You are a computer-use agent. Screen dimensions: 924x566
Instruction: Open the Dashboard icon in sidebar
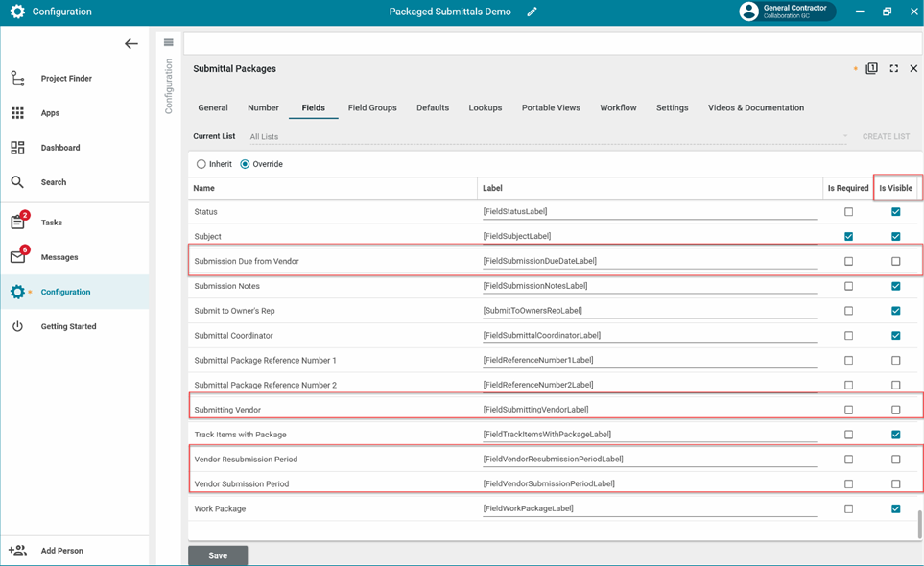17,148
